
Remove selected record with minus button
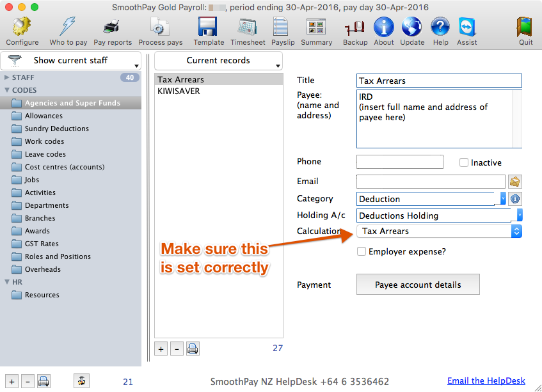tap(177, 349)
